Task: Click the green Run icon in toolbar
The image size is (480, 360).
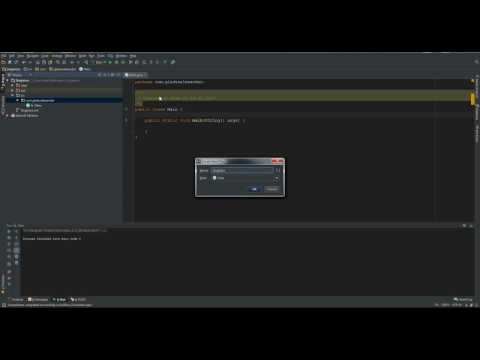Action: pyautogui.click(x=110, y=62)
